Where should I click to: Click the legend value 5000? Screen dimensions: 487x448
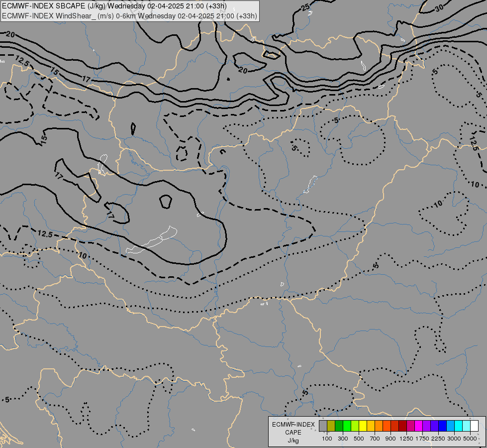pos(470,439)
